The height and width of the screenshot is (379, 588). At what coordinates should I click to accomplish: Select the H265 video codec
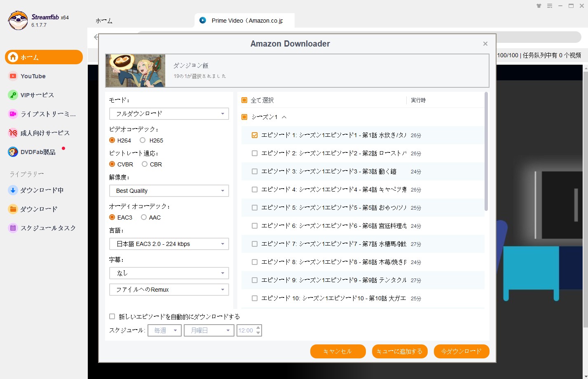click(x=143, y=140)
